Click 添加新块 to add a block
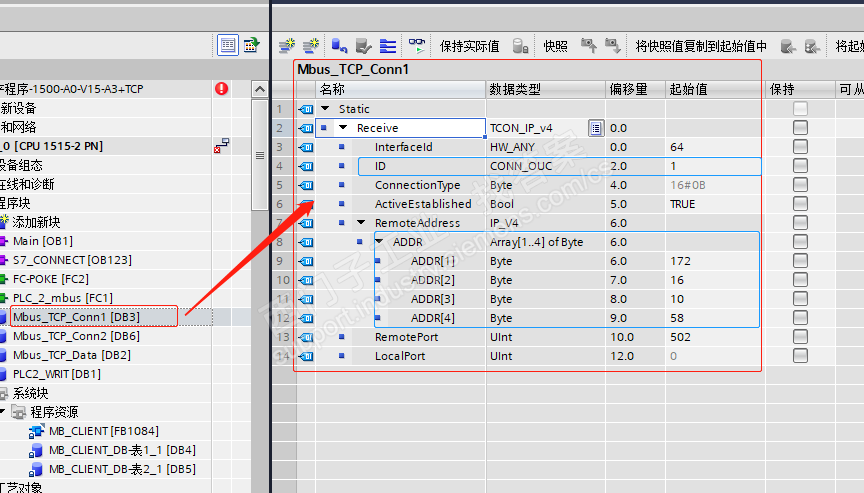 (x=36, y=222)
